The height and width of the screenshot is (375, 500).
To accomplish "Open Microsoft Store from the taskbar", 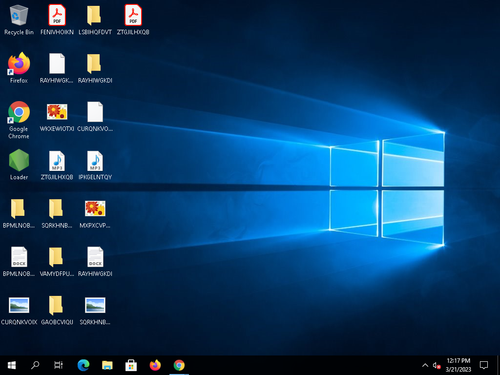I will coord(131,365).
